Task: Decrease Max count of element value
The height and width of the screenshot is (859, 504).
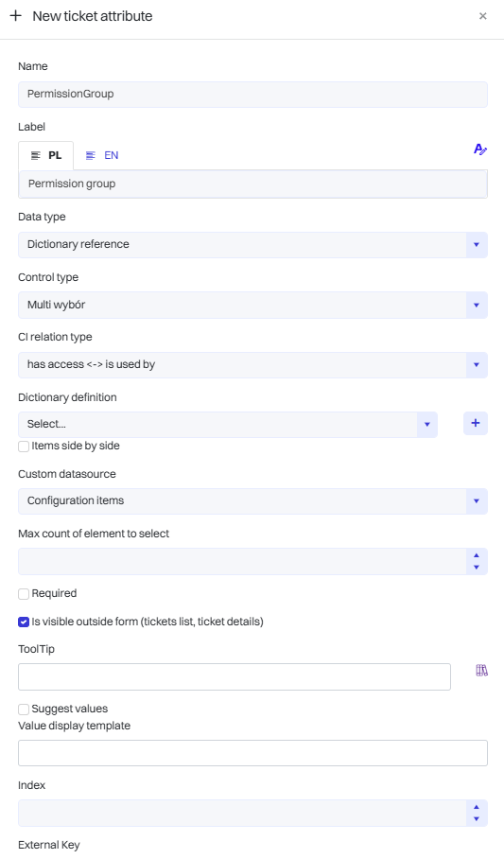Action: [x=476, y=568]
